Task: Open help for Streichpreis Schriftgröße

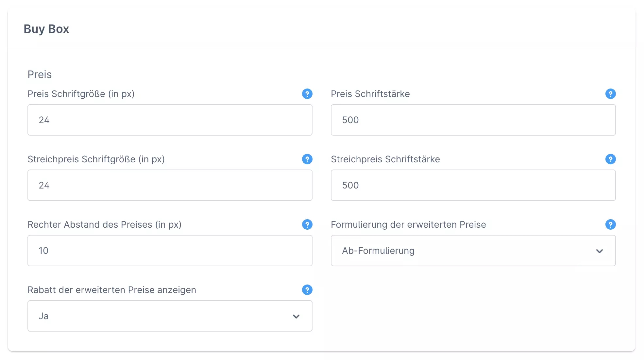Action: pyautogui.click(x=307, y=159)
